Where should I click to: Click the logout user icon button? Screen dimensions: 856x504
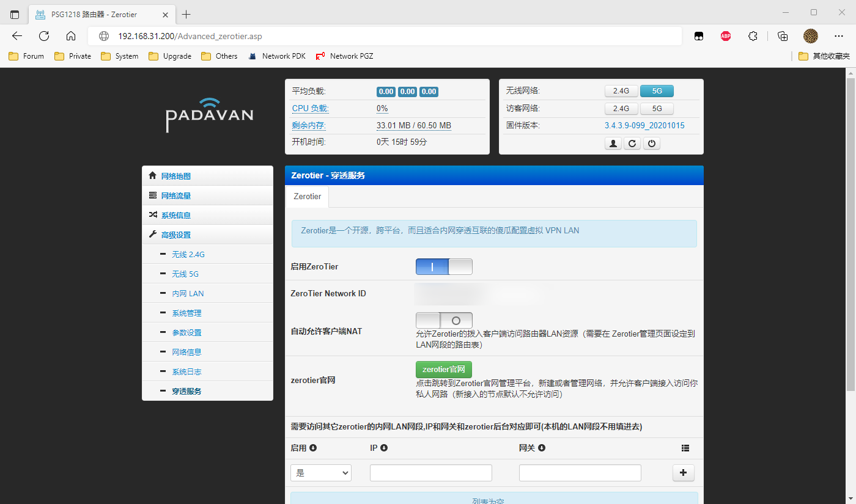[x=613, y=144]
